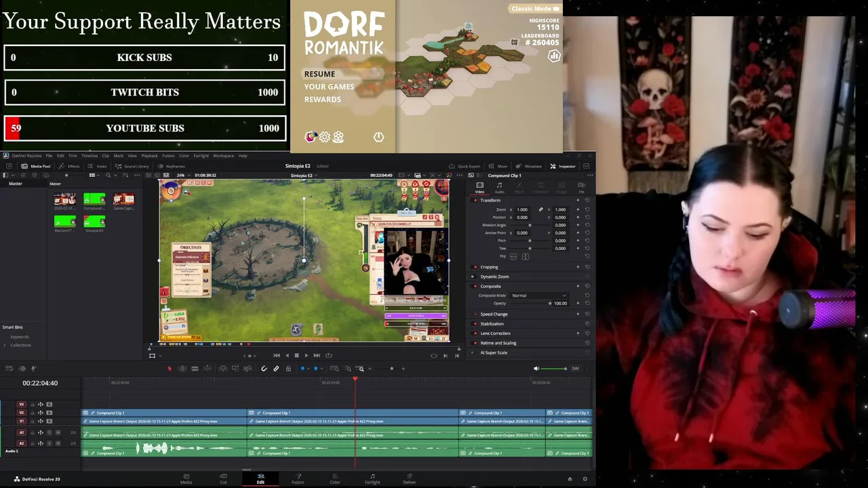The width and height of the screenshot is (868, 488).
Task: Select the File tab icon in Inspector
Action: (x=581, y=187)
